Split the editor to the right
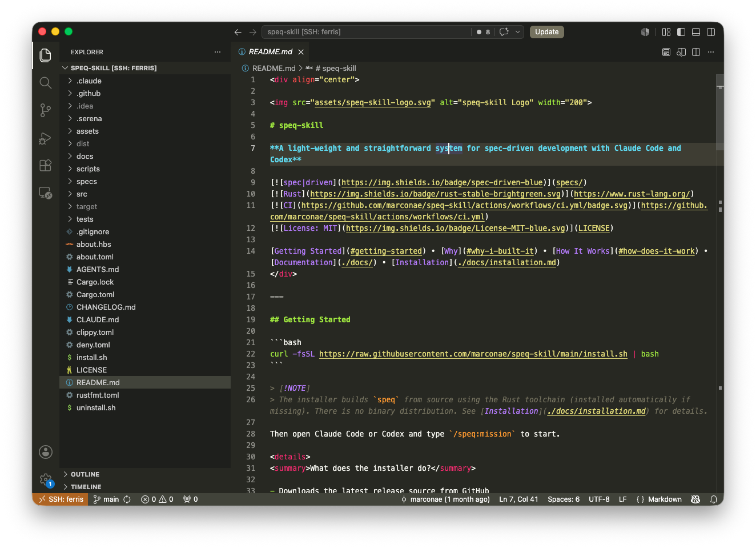 pos(696,52)
